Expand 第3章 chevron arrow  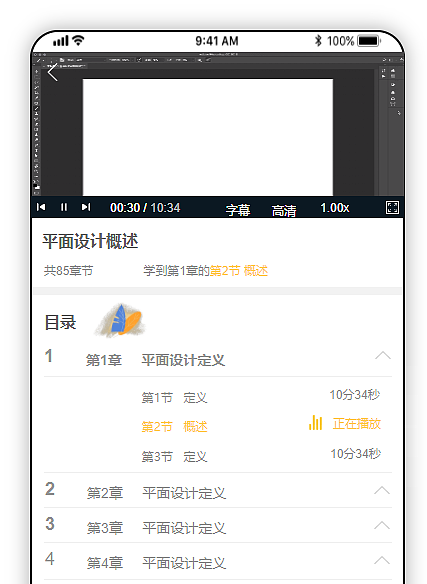[x=382, y=525]
